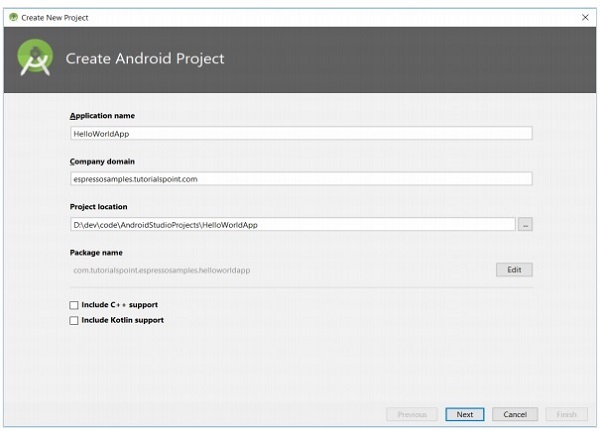Click the Finish button
Image resolution: width=600 pixels, height=431 pixels.
pos(566,414)
